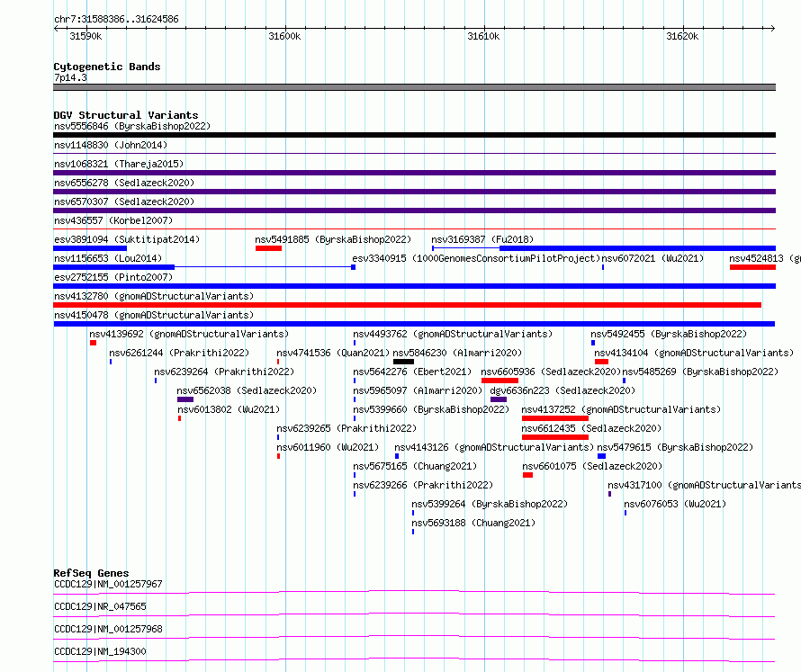Click the nsv5399264 (ByrskaBishop2022) label
The image size is (801, 672).
pos(490,504)
